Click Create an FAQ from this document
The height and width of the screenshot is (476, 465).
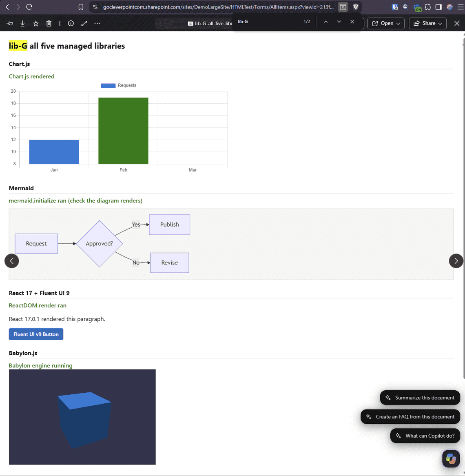[410, 417]
